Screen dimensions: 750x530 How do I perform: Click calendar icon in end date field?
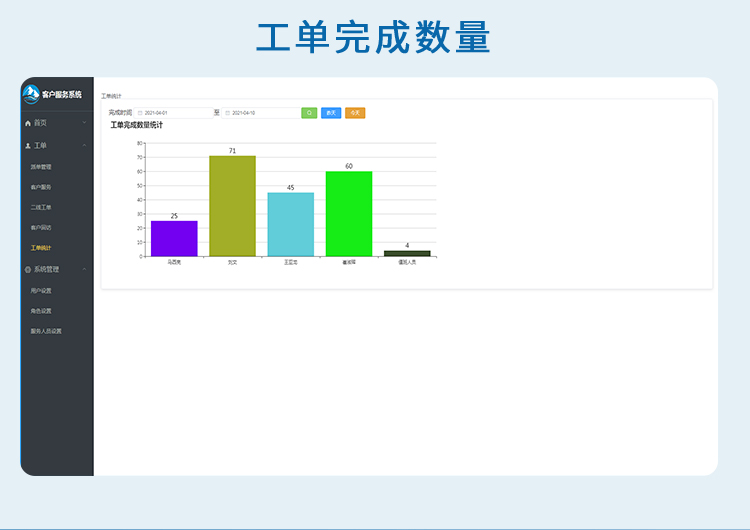(227, 113)
